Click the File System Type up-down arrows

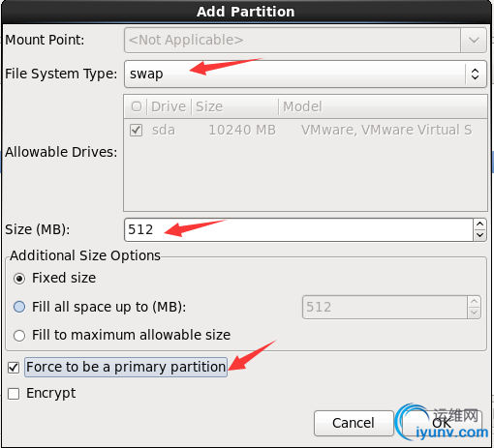click(475, 74)
